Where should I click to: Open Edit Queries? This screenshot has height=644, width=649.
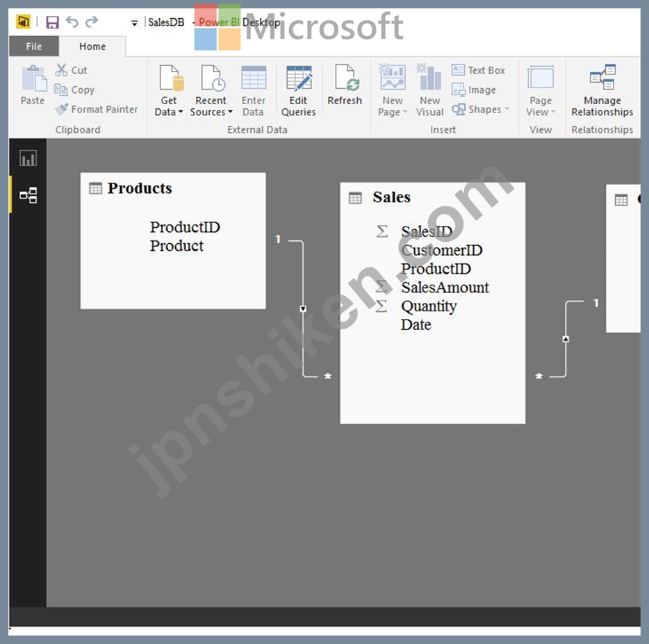point(298,91)
